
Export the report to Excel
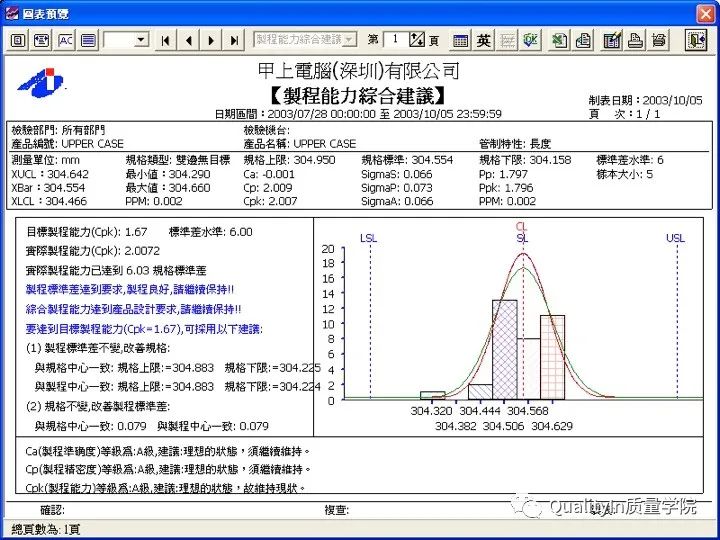click(559, 40)
